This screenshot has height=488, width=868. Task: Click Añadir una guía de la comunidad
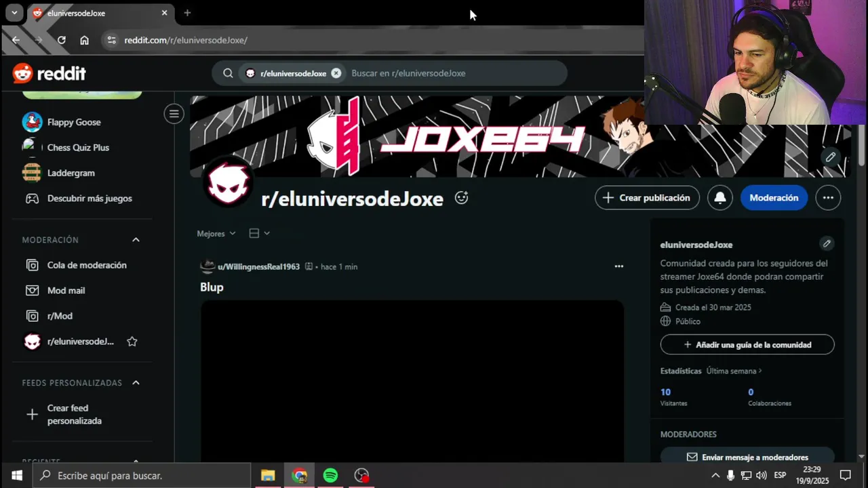pyautogui.click(x=747, y=344)
